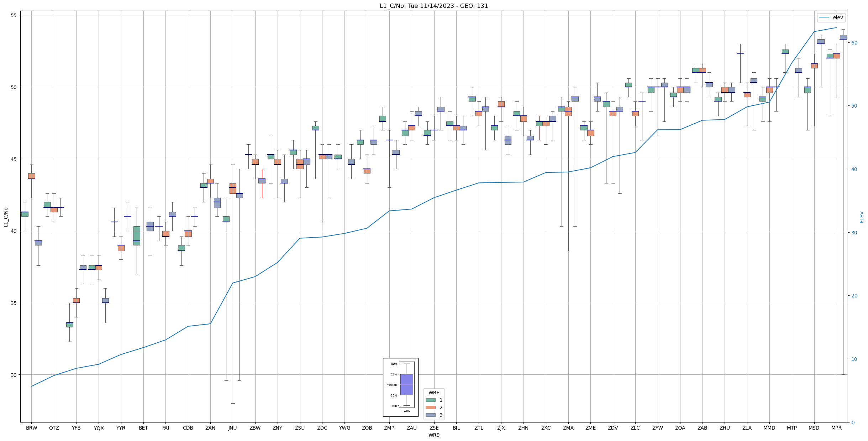This screenshot has height=441, width=868.
Task: Click the BRW x-axis label
Action: click(x=31, y=428)
